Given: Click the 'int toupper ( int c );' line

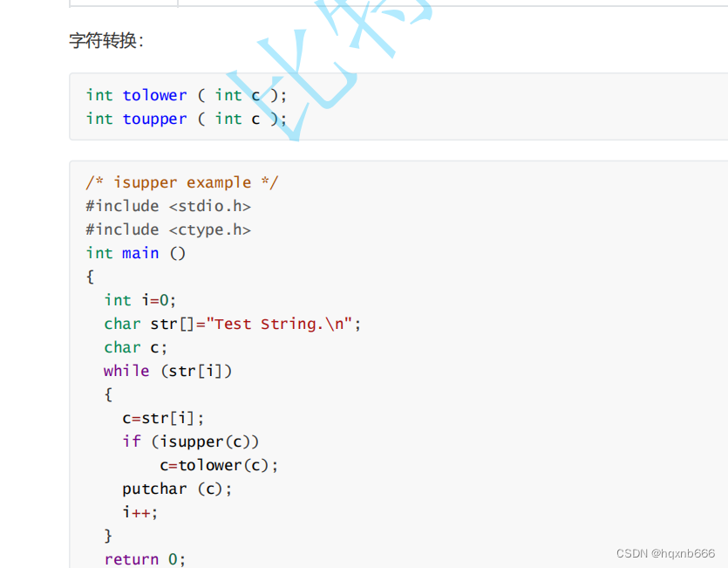Looking at the screenshot, I should pos(187,119).
